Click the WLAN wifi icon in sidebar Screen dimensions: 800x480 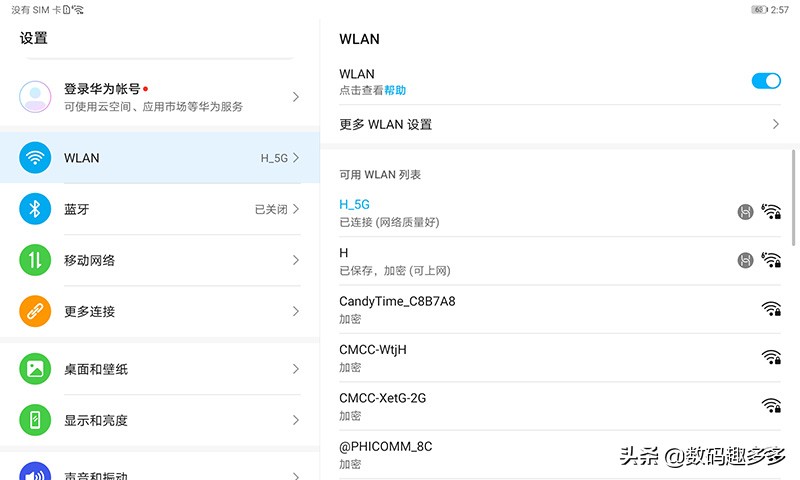(35, 158)
